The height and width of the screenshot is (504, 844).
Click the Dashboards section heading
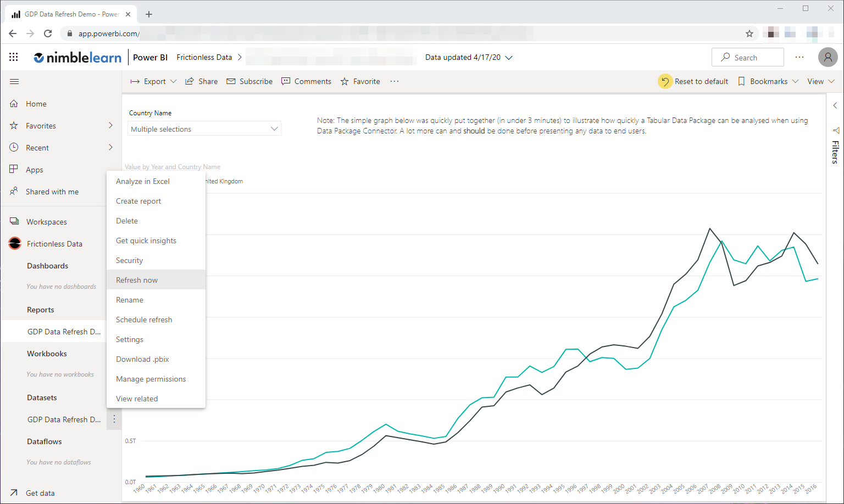pyautogui.click(x=48, y=266)
